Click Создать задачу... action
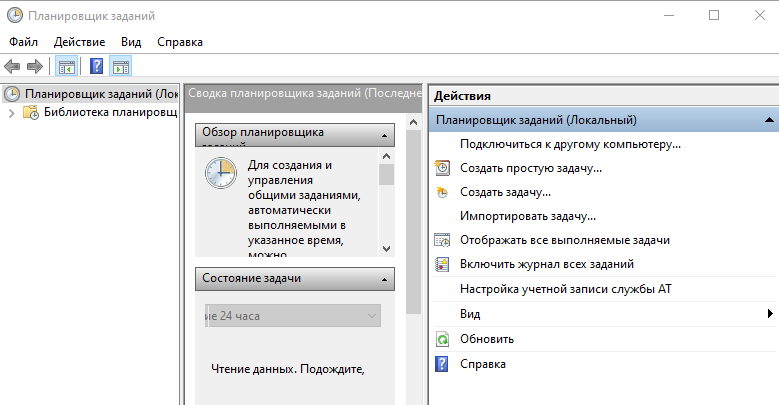Image resolution: width=779 pixels, height=405 pixels. [505, 192]
